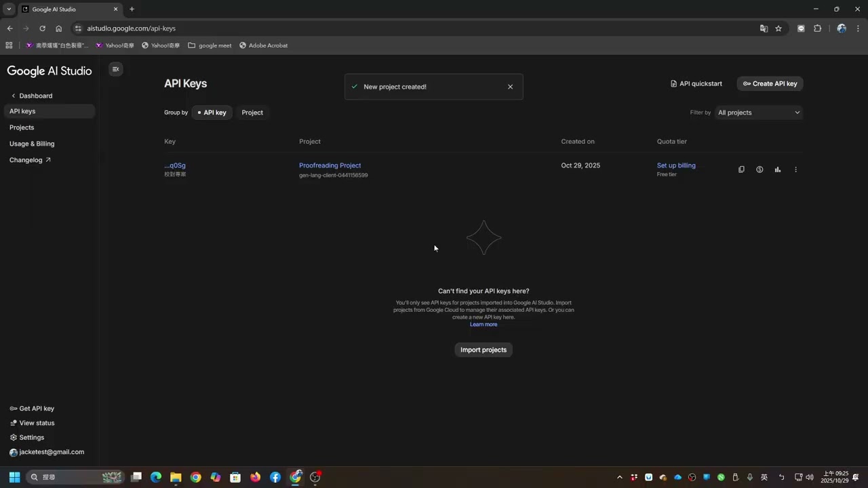Open the taskbar clock and date
Image resolution: width=868 pixels, height=488 pixels.
click(835, 477)
